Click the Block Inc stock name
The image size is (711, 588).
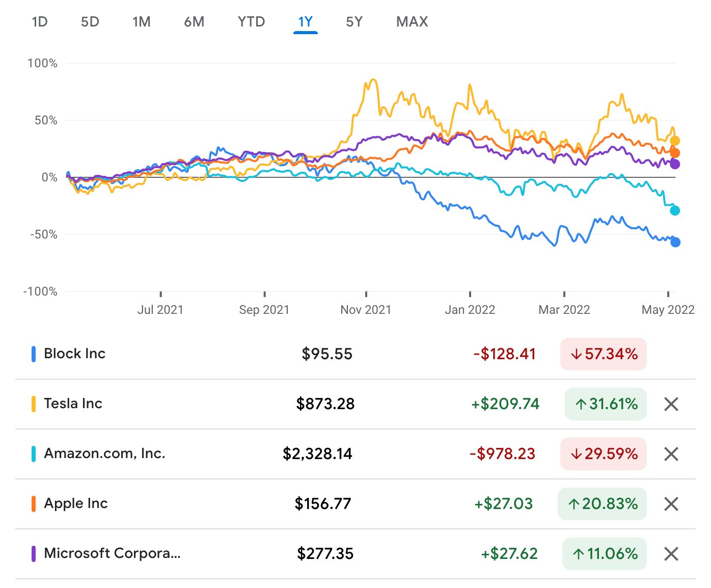point(75,354)
